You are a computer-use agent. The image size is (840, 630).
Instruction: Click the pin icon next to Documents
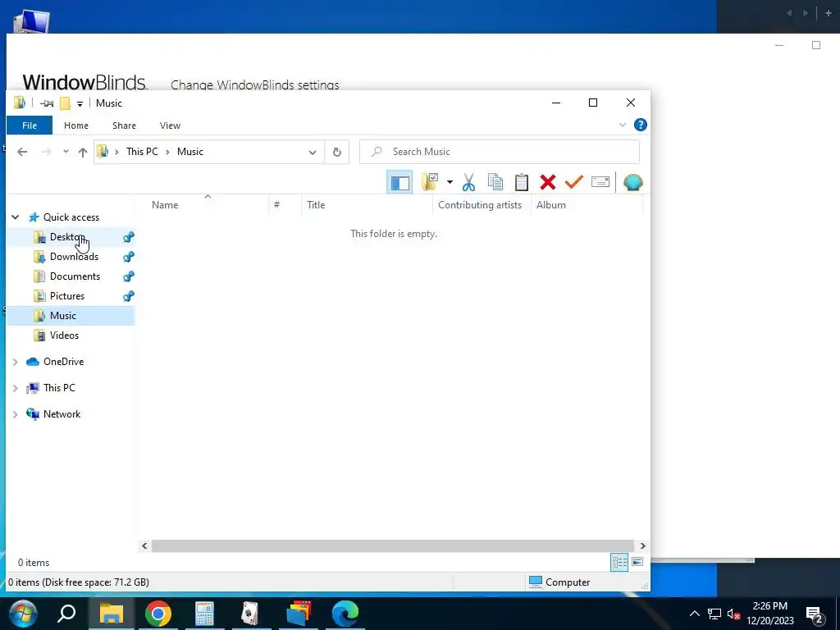[x=129, y=276]
